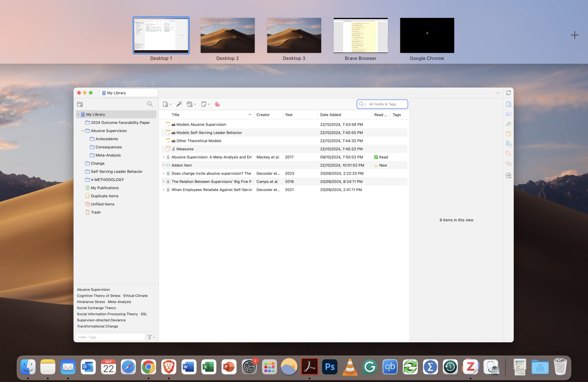Click the Add Attachment toolbar icon

[190, 104]
